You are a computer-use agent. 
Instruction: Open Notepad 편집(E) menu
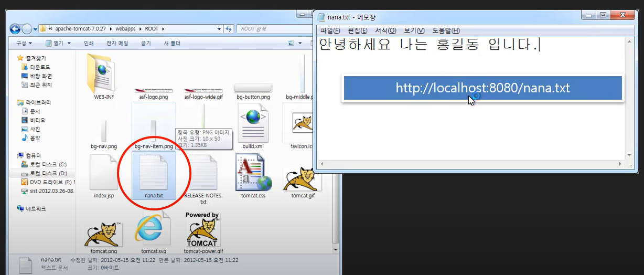[x=358, y=31]
